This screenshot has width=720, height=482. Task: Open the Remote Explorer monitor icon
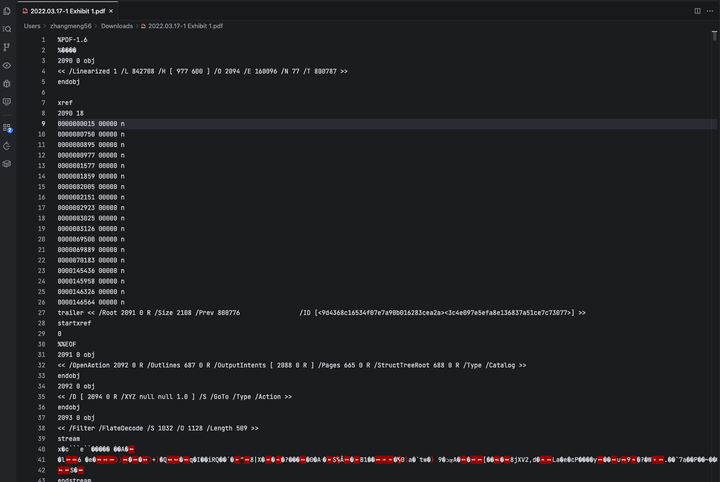point(7,101)
